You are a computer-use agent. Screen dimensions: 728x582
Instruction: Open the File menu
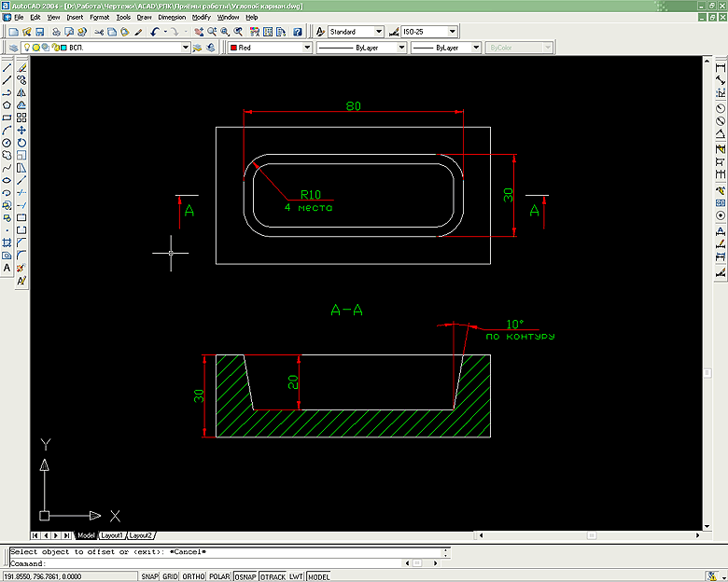coord(19,17)
